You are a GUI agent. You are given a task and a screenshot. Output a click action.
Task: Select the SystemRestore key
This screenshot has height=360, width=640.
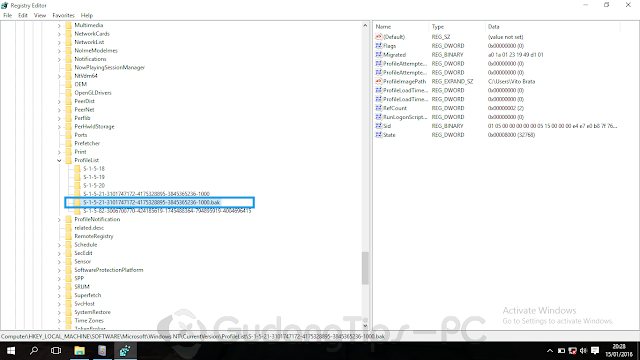tap(92, 312)
